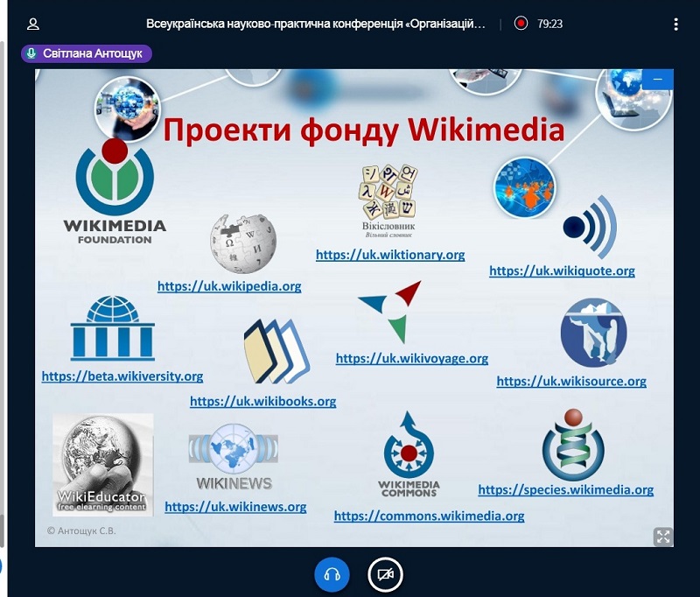Click the Wikivoyage arrows logo

(x=390, y=312)
